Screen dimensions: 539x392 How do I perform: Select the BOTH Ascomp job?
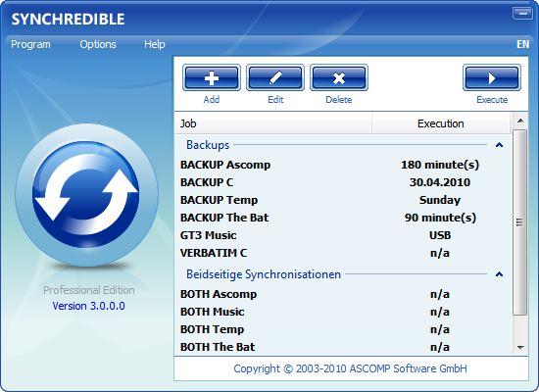tap(343, 294)
